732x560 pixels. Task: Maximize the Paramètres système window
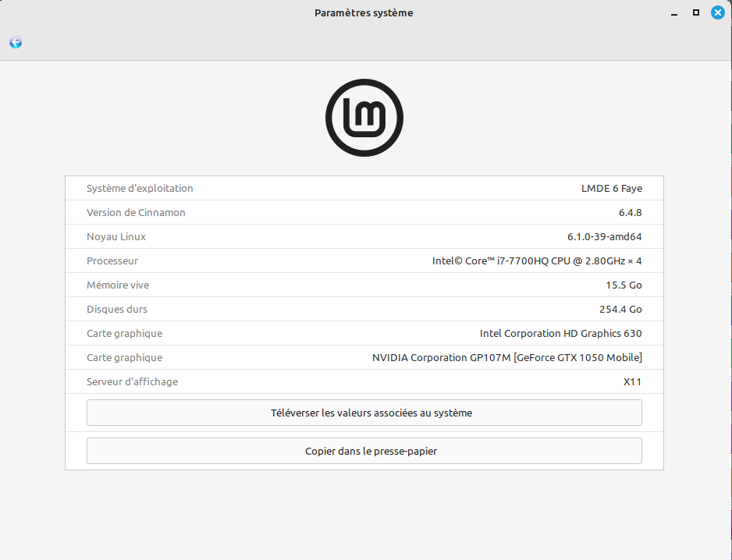click(696, 12)
